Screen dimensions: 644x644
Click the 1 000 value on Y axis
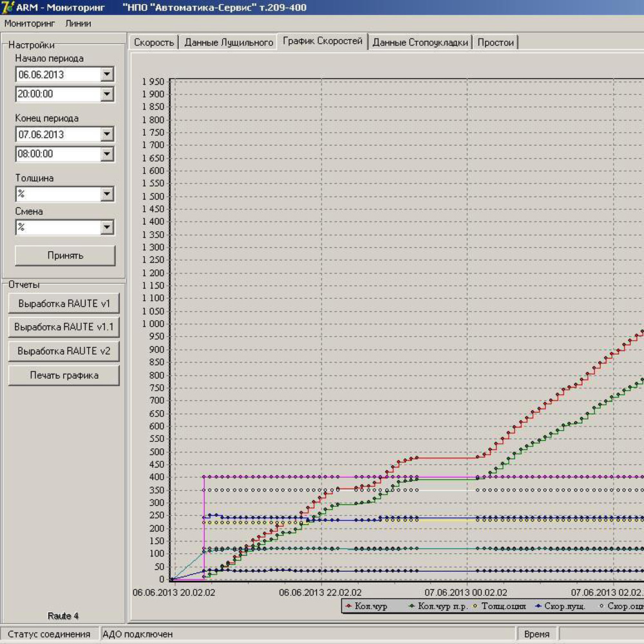click(153, 324)
